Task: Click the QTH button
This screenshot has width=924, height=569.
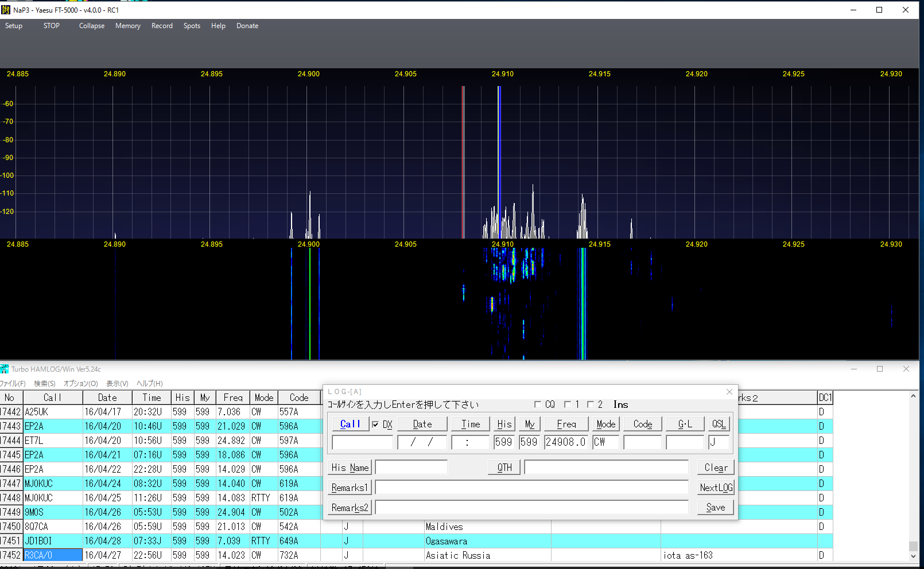Action: (504, 467)
